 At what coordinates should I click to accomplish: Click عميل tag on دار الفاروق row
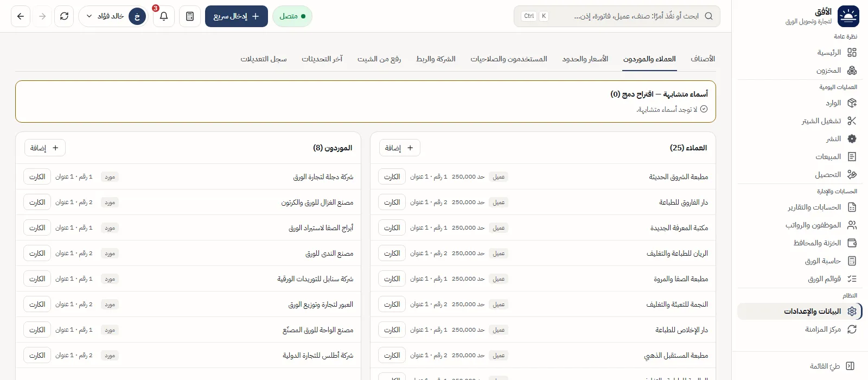click(499, 202)
